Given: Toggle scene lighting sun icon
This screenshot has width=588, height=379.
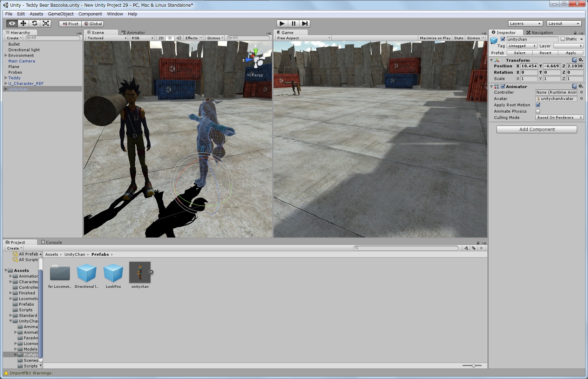Looking at the screenshot, I should click(170, 38).
